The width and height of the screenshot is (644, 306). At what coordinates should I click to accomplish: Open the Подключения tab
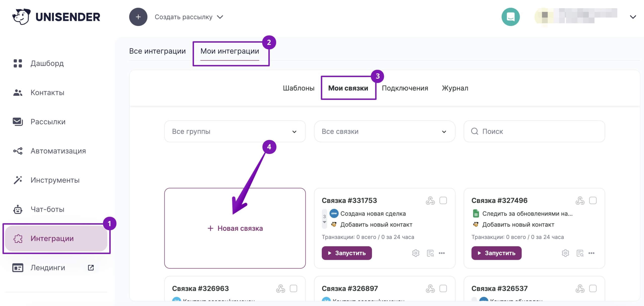pos(405,88)
